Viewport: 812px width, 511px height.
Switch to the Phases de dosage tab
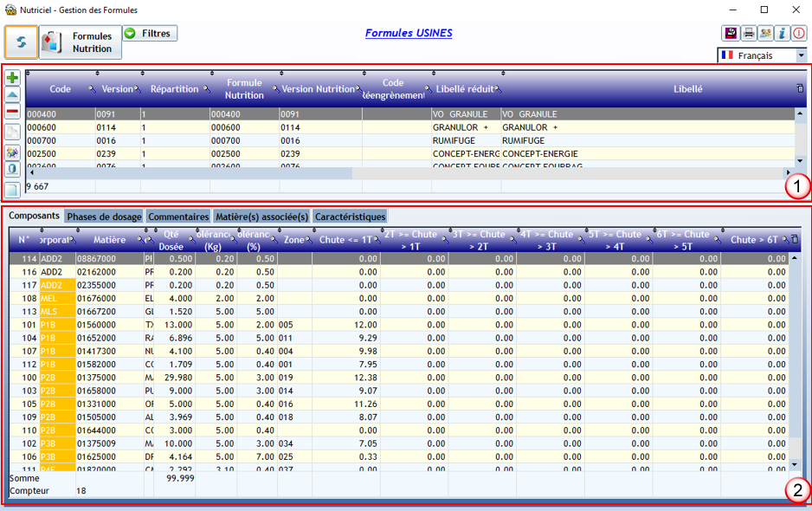click(104, 217)
